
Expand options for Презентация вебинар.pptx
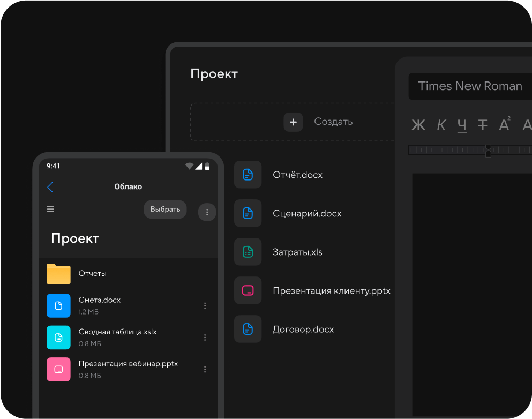click(205, 370)
